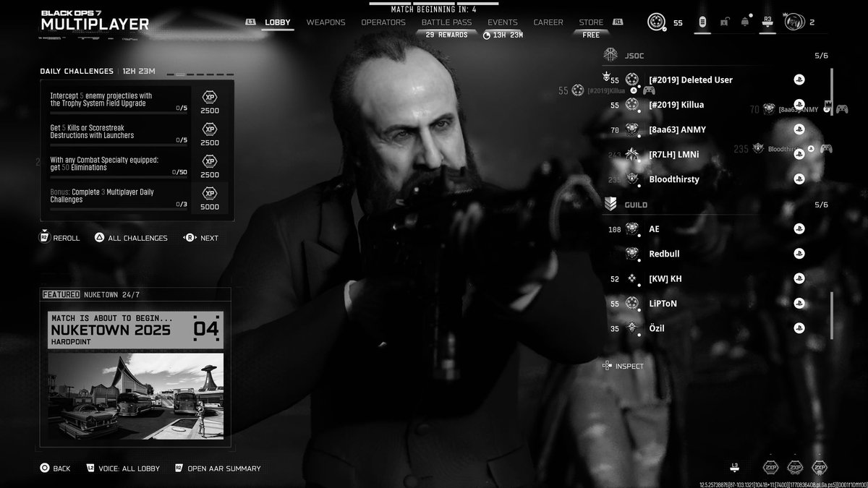Click the GUILD faction chevron emblem
Image resolution: width=868 pixels, height=488 pixels.
(x=609, y=205)
